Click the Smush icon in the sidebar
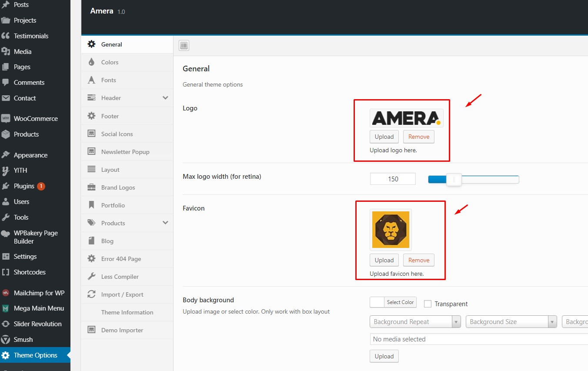Screen dimensions: 588x371 [6, 340]
